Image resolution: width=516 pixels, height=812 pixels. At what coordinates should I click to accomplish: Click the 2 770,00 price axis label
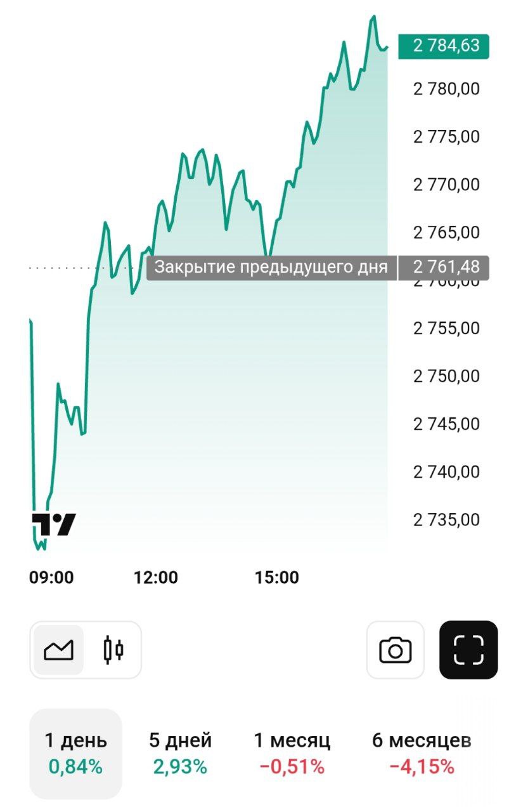447,185
